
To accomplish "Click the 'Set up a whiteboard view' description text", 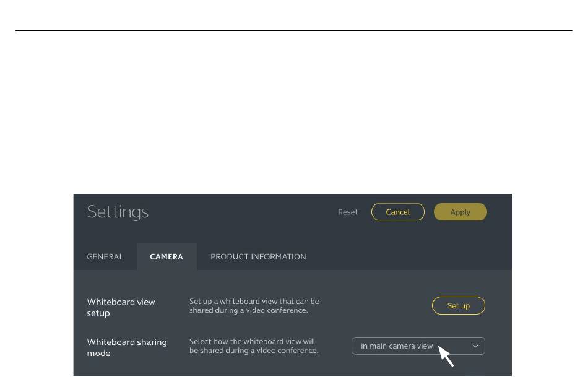I will point(254,306).
